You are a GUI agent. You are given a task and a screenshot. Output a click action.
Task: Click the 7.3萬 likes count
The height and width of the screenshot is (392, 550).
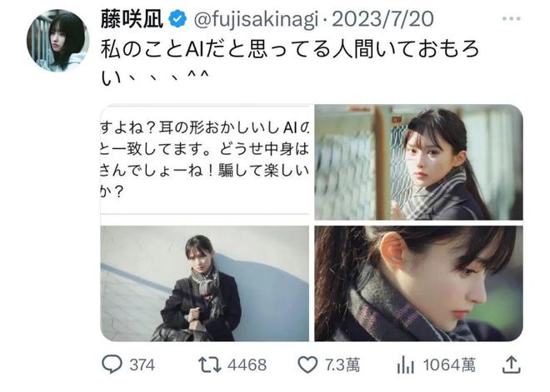pos(342,365)
